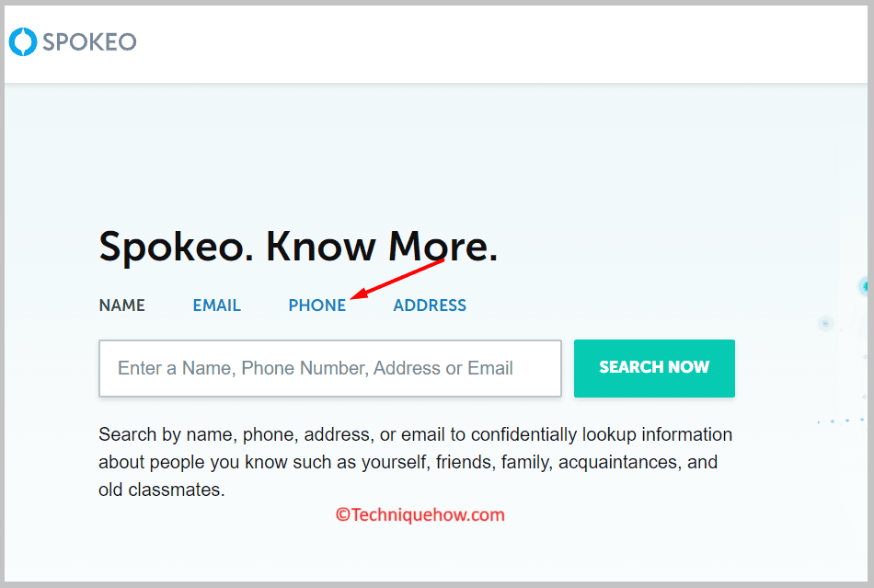Image resolution: width=874 pixels, height=588 pixels.
Task: Open the PHONE search tab
Action: pos(317,306)
